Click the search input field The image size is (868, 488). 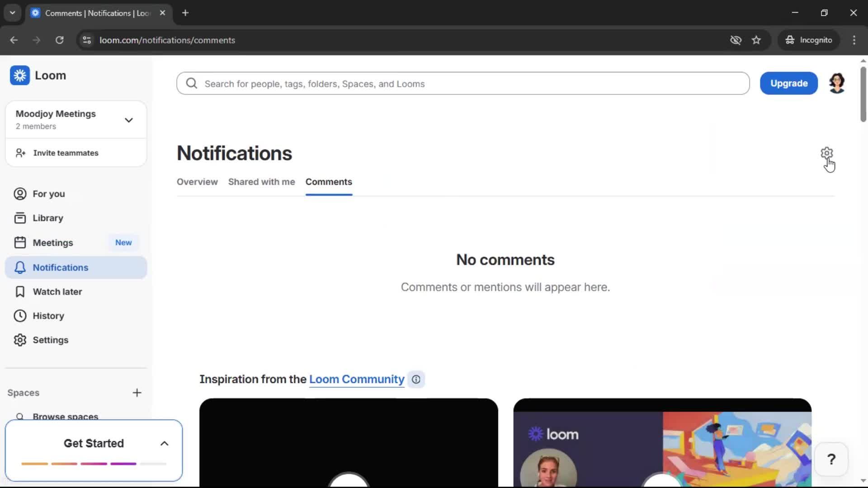pyautogui.click(x=462, y=83)
